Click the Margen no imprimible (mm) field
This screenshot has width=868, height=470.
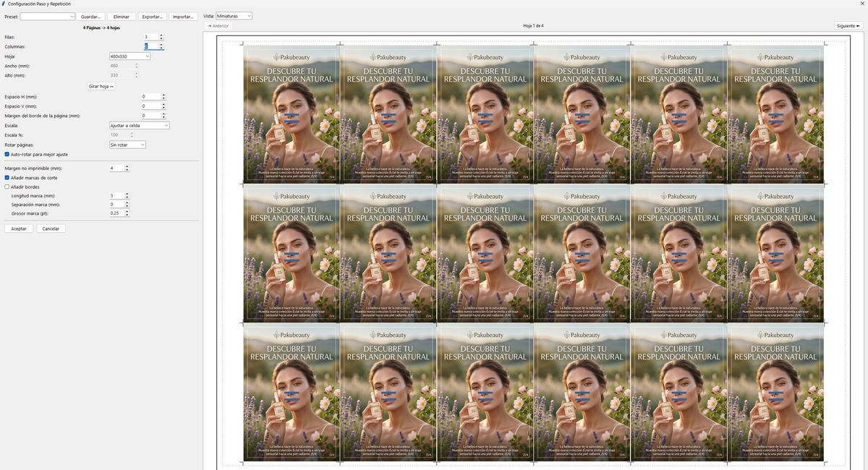(116, 168)
